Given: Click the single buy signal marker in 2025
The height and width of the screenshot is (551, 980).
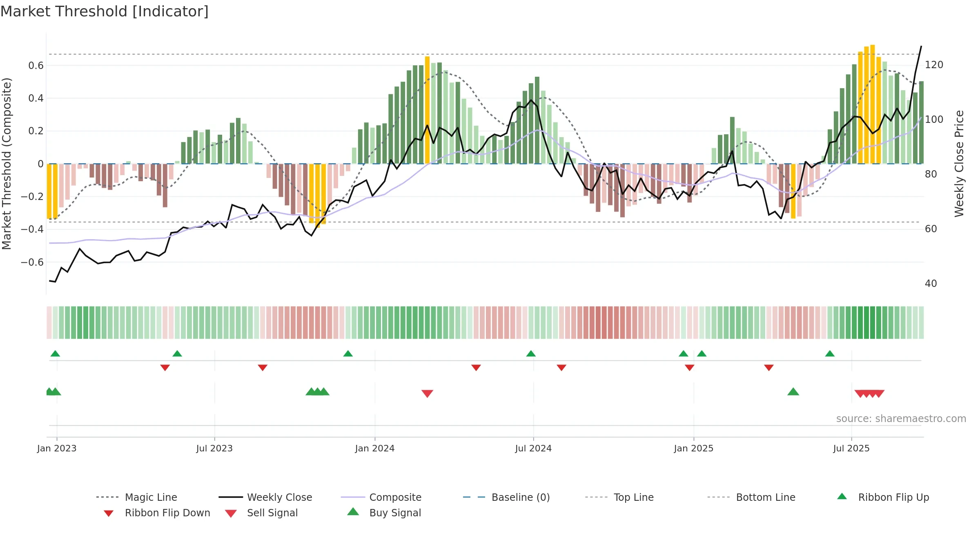Looking at the screenshot, I should [x=793, y=392].
